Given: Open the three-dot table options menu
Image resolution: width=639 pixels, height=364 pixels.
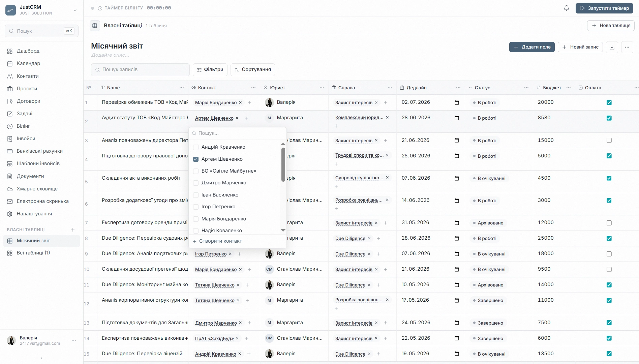Looking at the screenshot, I should coord(627,47).
